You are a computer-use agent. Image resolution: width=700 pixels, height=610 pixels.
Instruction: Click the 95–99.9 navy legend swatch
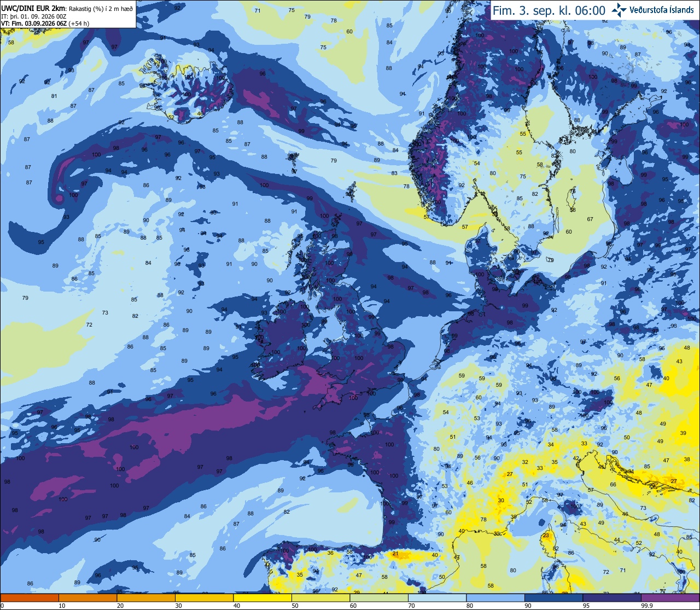tap(612, 597)
